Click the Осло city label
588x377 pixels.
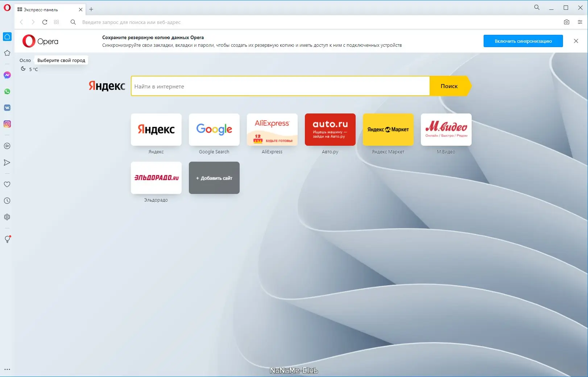pyautogui.click(x=25, y=61)
